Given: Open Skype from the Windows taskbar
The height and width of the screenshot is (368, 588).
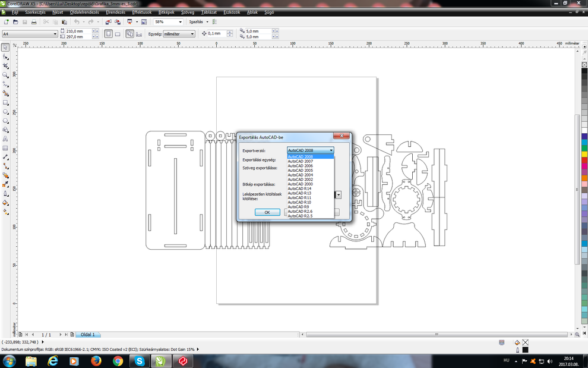Looking at the screenshot, I should [140, 361].
